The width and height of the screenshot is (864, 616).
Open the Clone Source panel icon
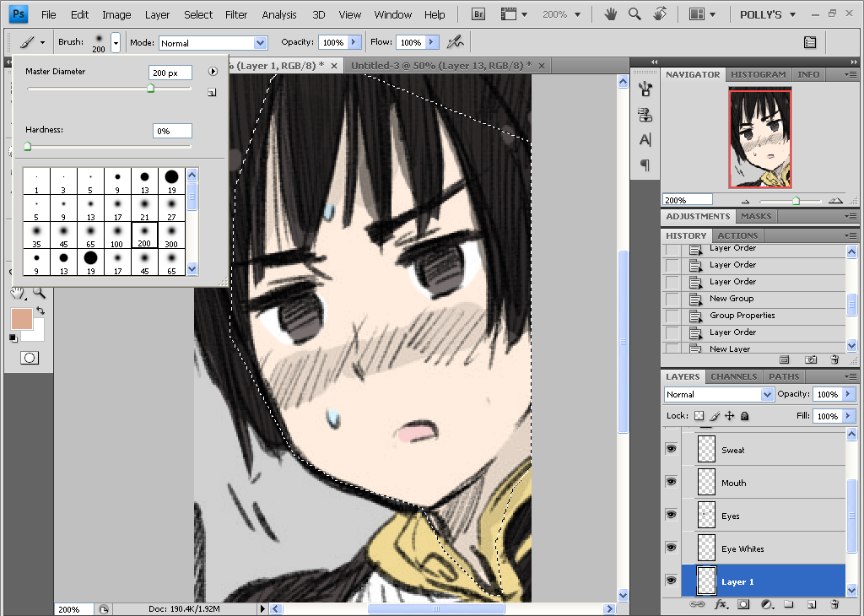tap(645, 115)
